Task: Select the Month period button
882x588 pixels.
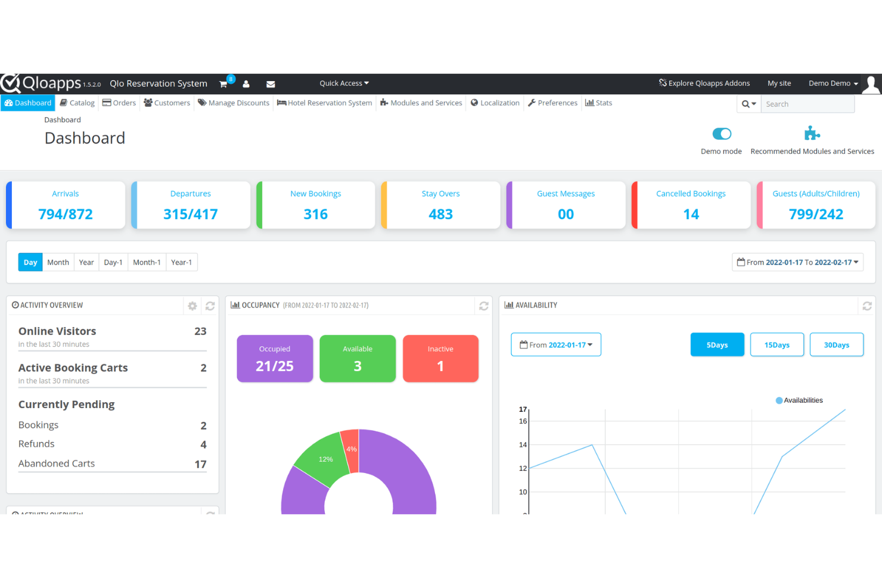Action: click(58, 262)
